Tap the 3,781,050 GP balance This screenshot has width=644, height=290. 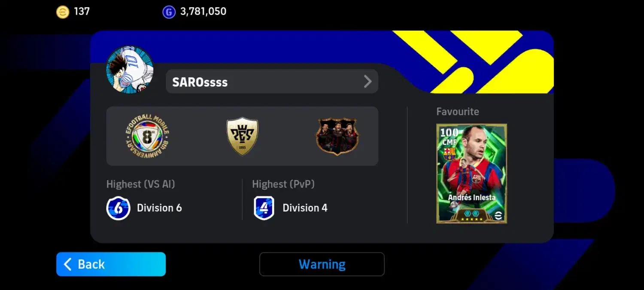(203, 12)
